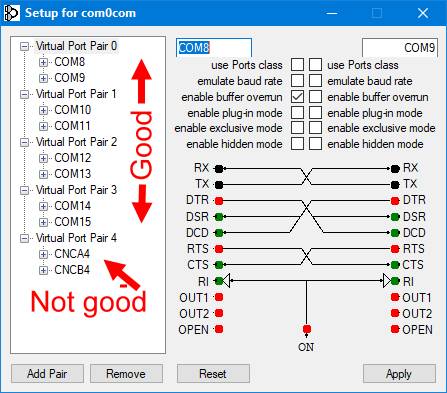Click the right CTS pin indicator
Viewport: 447px width, 393px height.
point(395,265)
